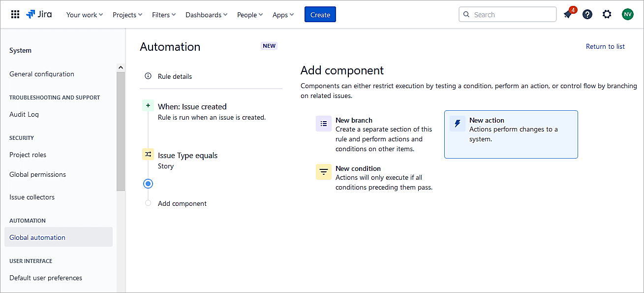This screenshot has height=293, width=644.
Task: Select the New action lightning icon
Action: click(x=458, y=124)
